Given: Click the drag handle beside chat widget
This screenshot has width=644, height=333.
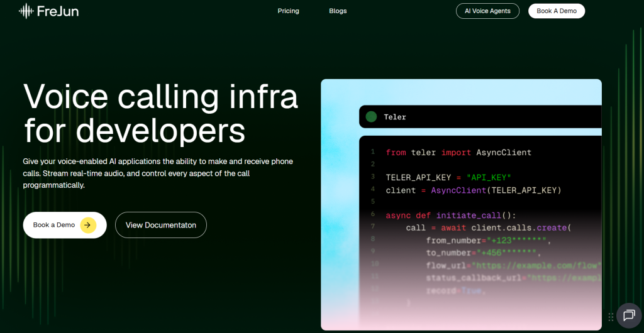Looking at the screenshot, I should pyautogui.click(x=611, y=317).
